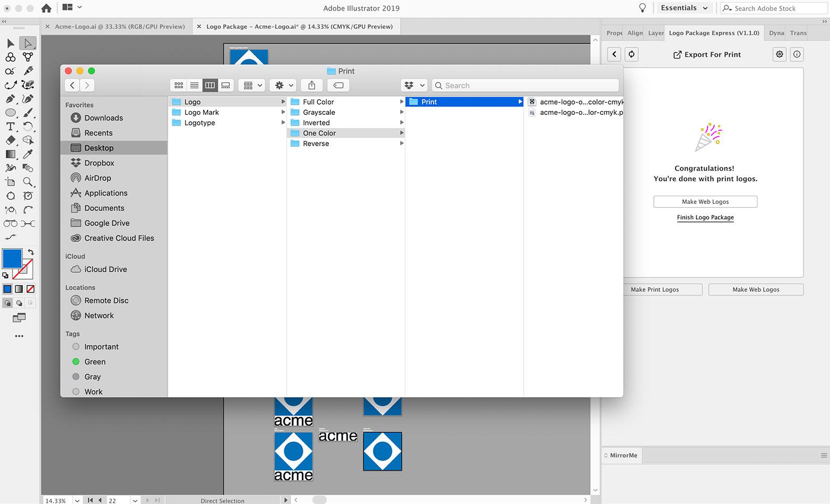Switch Finder to list view
Viewport: 830px width, 504px height.
tap(194, 85)
